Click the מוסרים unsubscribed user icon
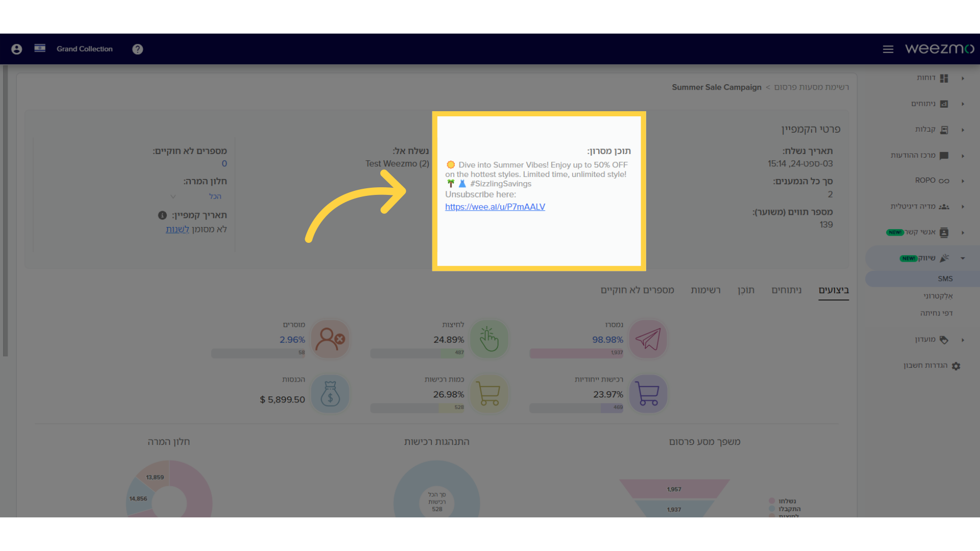This screenshot has height=551, width=980. point(330,339)
